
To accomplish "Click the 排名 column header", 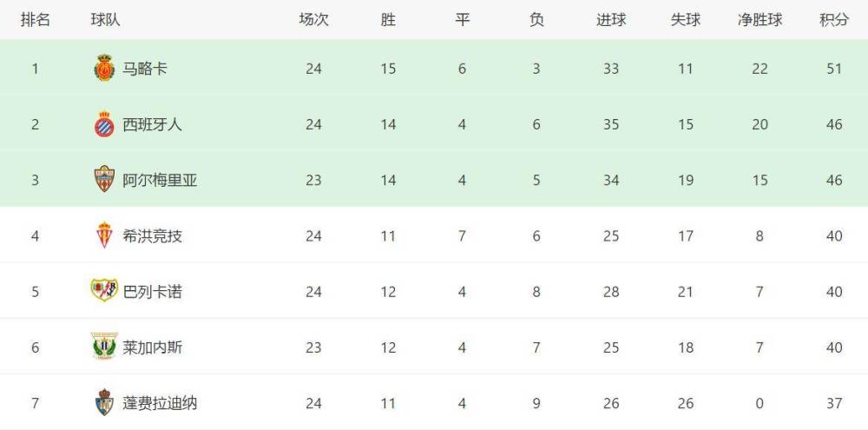I will 36,20.
